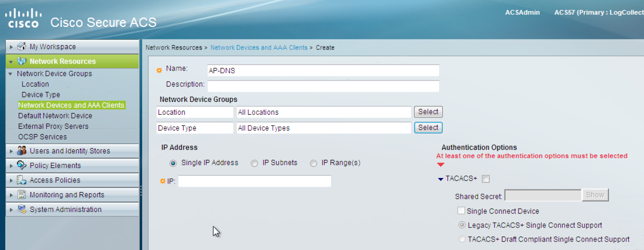Viewport: 644px width, 250px height.
Task: Select Legacy TACACS+ Single Connect Support
Action: coord(462,225)
